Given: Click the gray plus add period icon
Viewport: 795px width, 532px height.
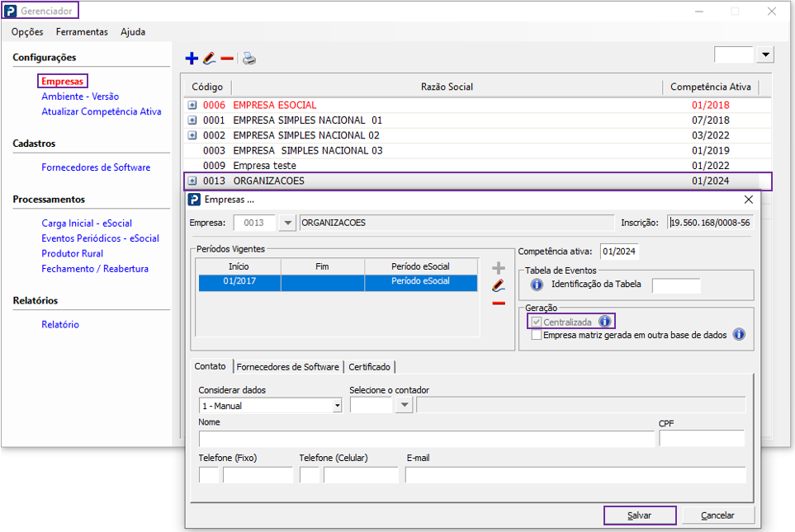Looking at the screenshot, I should 499,268.
